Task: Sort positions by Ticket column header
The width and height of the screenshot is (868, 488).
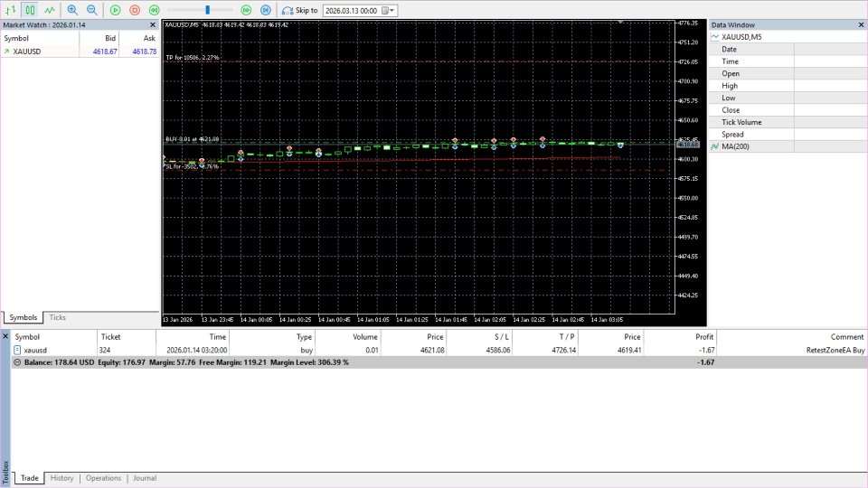Action: (x=127, y=336)
